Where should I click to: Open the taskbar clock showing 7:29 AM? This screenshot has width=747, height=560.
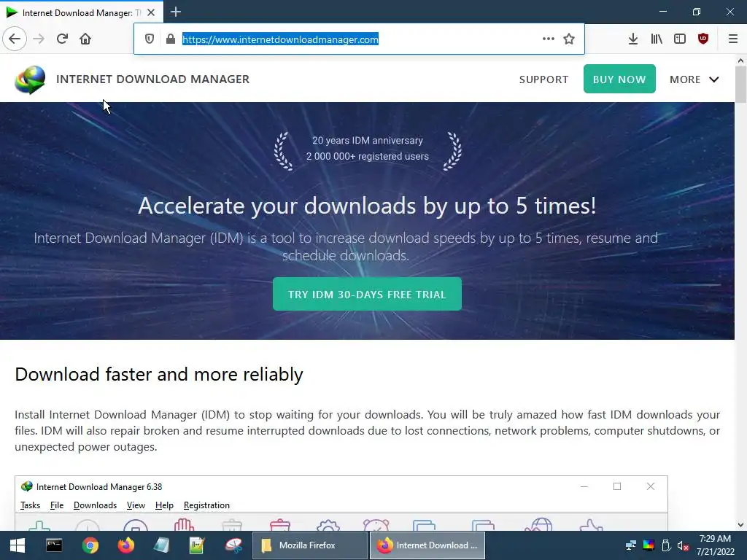tap(715, 545)
